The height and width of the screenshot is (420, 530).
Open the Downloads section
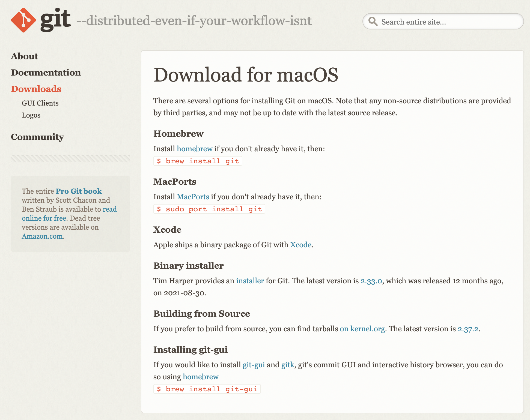[36, 89]
